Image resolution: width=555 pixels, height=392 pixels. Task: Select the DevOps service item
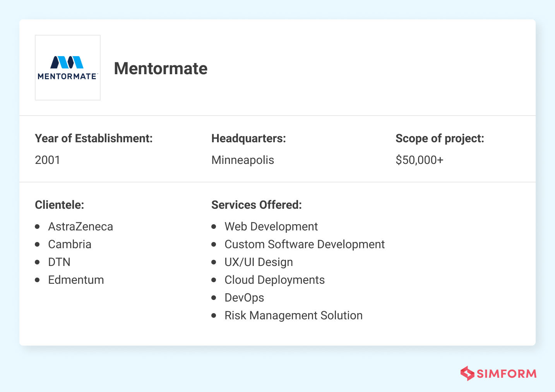coord(244,298)
